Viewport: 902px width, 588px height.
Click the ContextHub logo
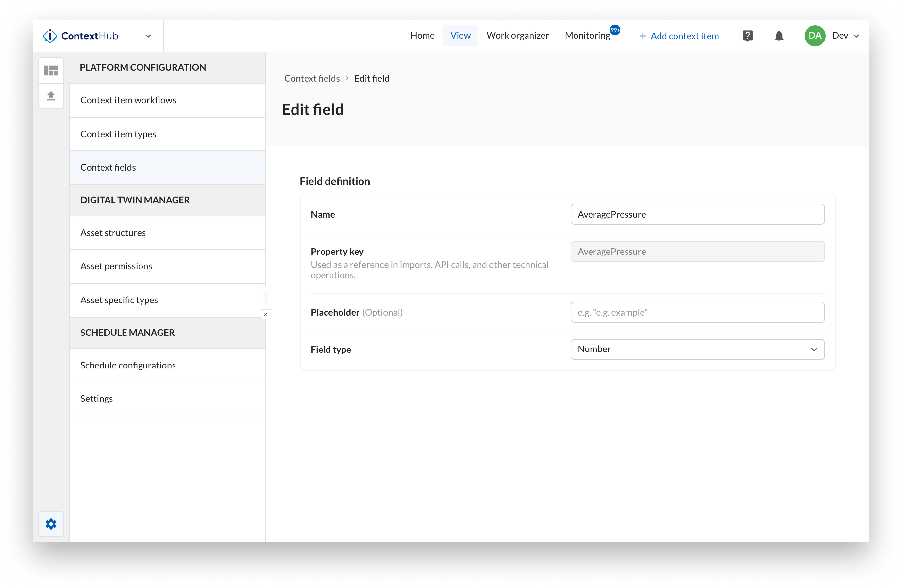tap(81, 36)
